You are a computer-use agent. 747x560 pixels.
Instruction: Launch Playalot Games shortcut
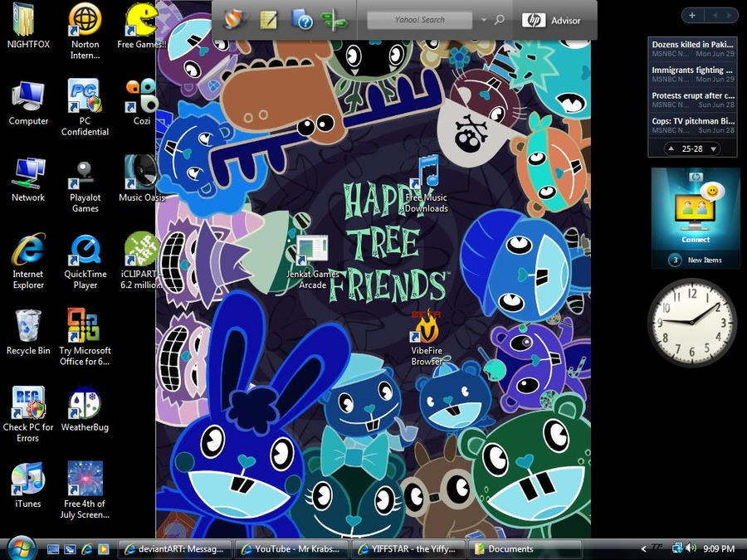(85, 185)
